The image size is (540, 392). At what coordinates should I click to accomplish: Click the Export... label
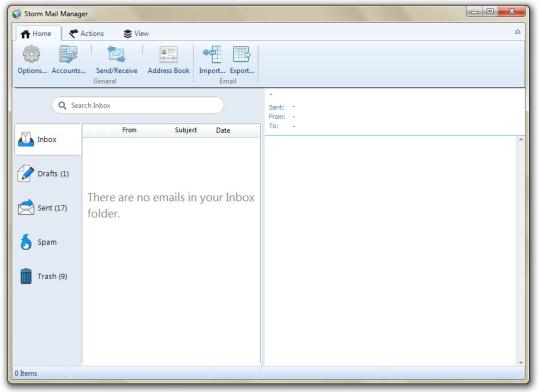(x=242, y=71)
